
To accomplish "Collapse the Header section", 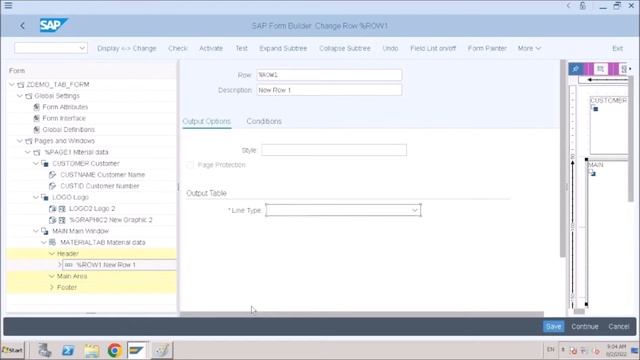I will click(x=52, y=253).
